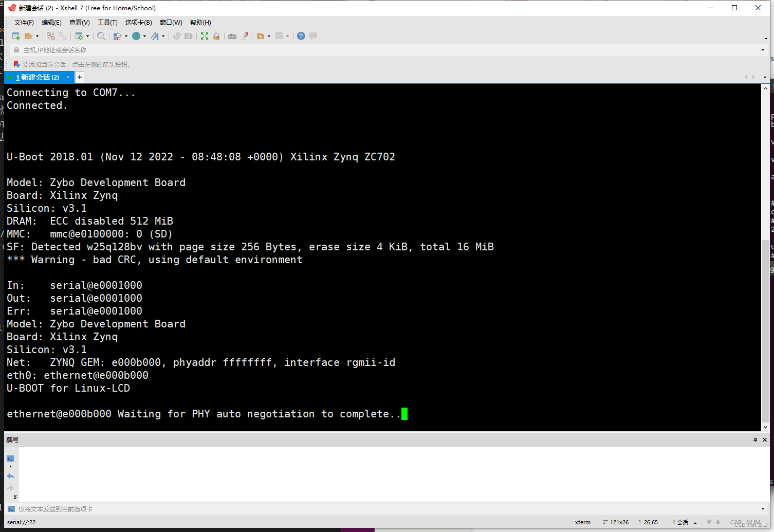Expand the compose bar dropdown arrow at right
Screen dimensions: 774x532
coord(763,509)
